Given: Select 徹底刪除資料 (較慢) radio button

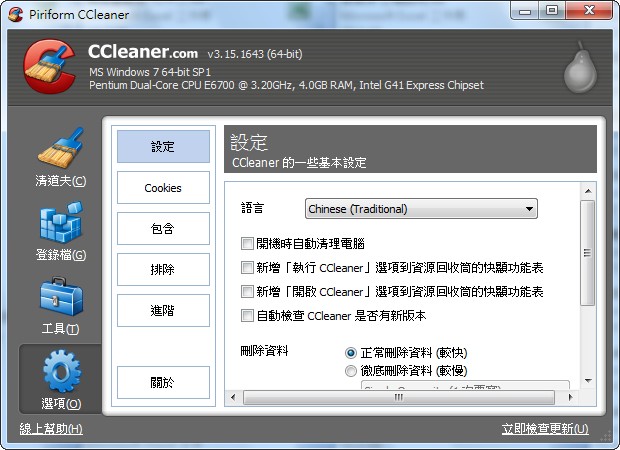Looking at the screenshot, I should tap(351, 371).
